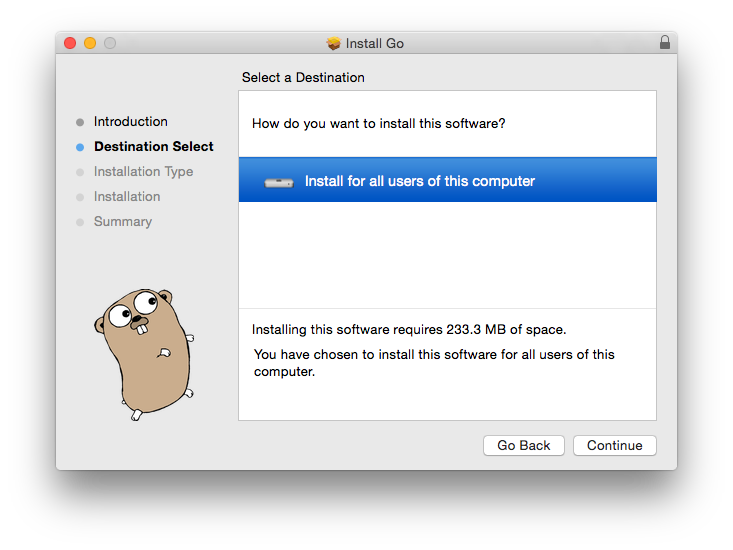Close the installer with the red button

(70, 43)
